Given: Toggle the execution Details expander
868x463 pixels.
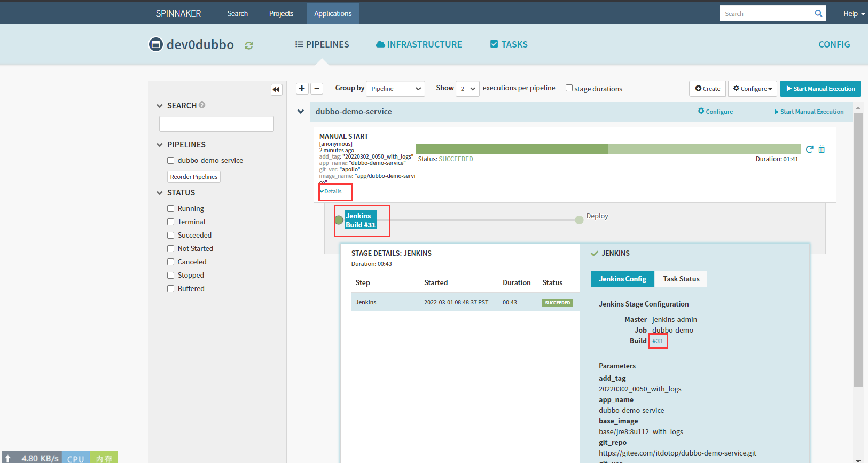Looking at the screenshot, I should tap(331, 191).
